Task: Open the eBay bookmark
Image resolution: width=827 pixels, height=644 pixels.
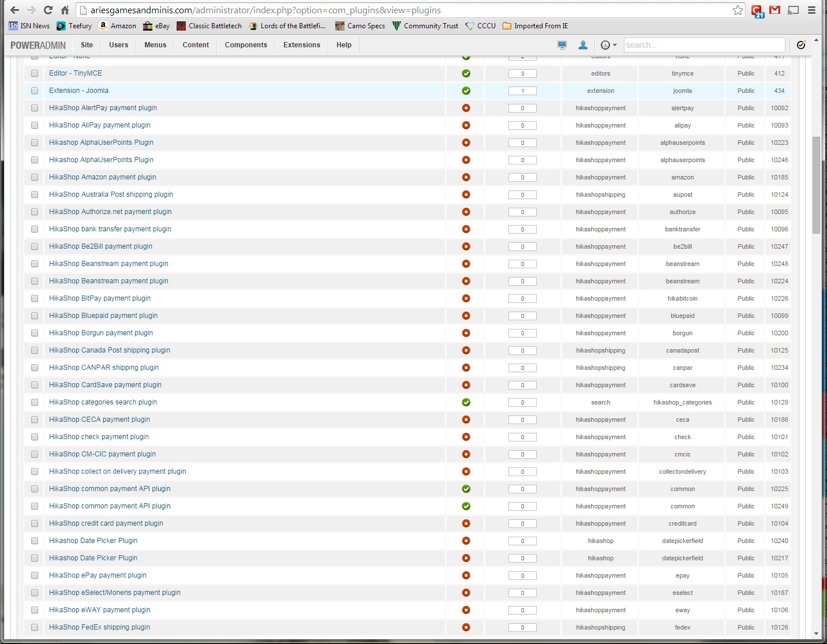Action: coord(156,26)
